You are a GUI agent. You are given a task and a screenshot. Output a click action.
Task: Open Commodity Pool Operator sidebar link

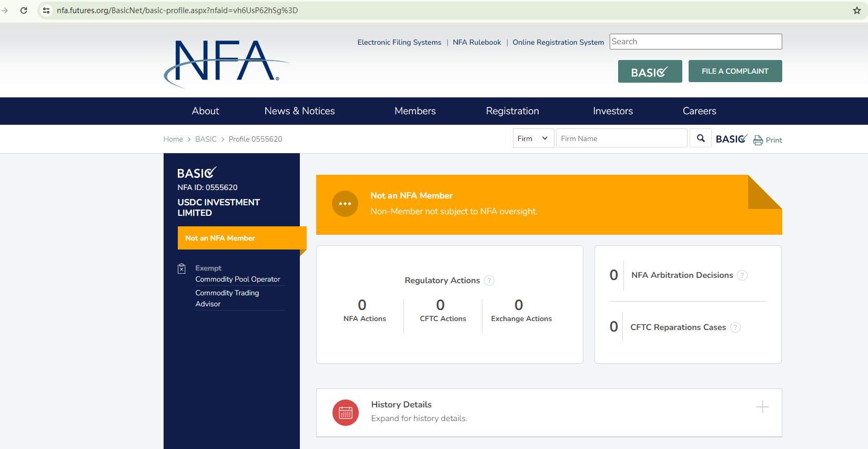tap(238, 279)
